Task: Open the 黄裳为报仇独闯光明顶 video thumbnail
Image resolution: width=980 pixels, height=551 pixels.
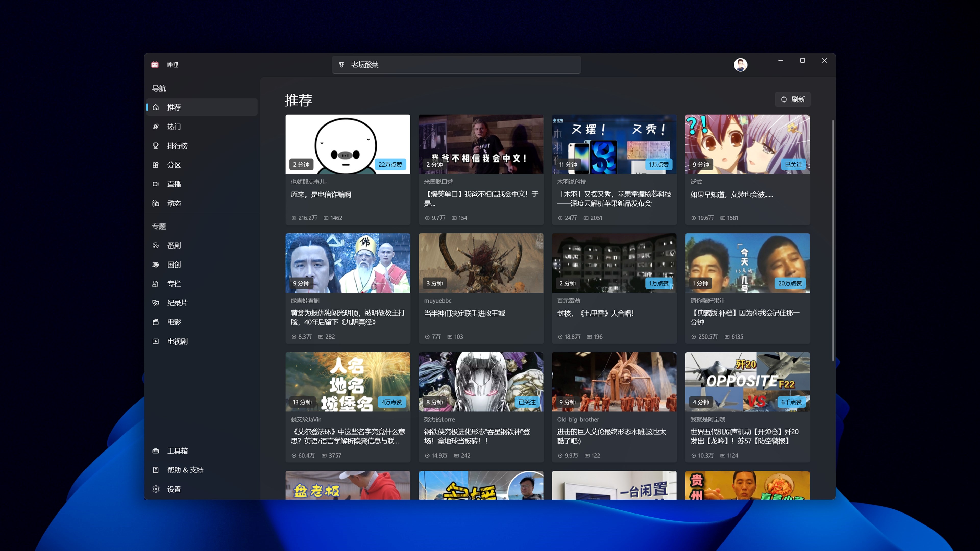Action: (348, 263)
